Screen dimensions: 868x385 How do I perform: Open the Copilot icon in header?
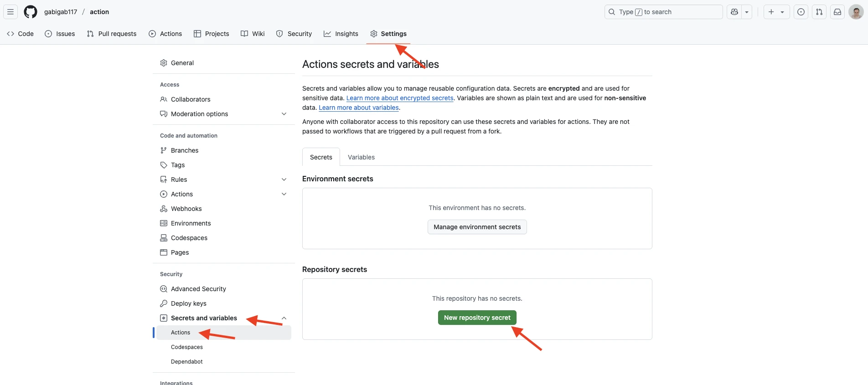click(734, 12)
